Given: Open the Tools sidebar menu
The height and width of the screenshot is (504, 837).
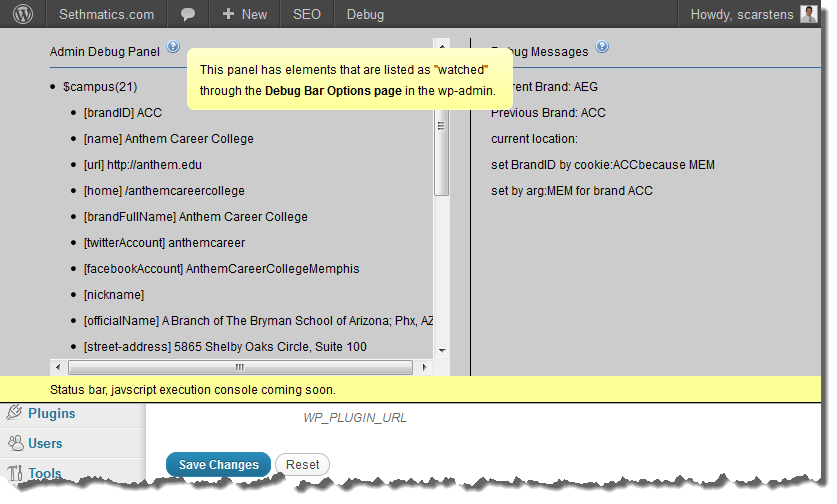Looking at the screenshot, I should click(x=45, y=473).
